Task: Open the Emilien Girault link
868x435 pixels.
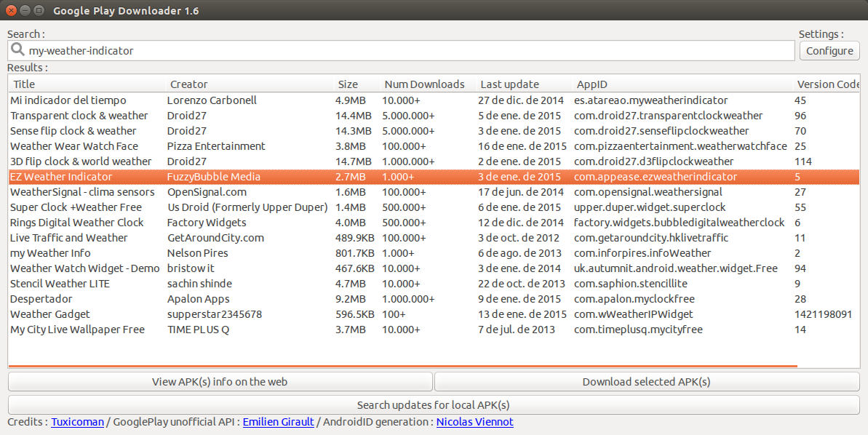Action: click(279, 422)
